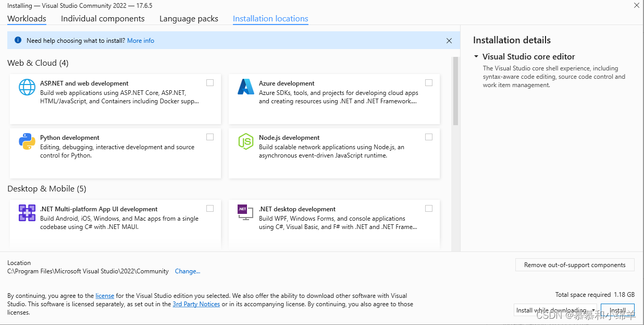Close the installer window
Viewport: 644px width, 325px height.
click(636, 5)
